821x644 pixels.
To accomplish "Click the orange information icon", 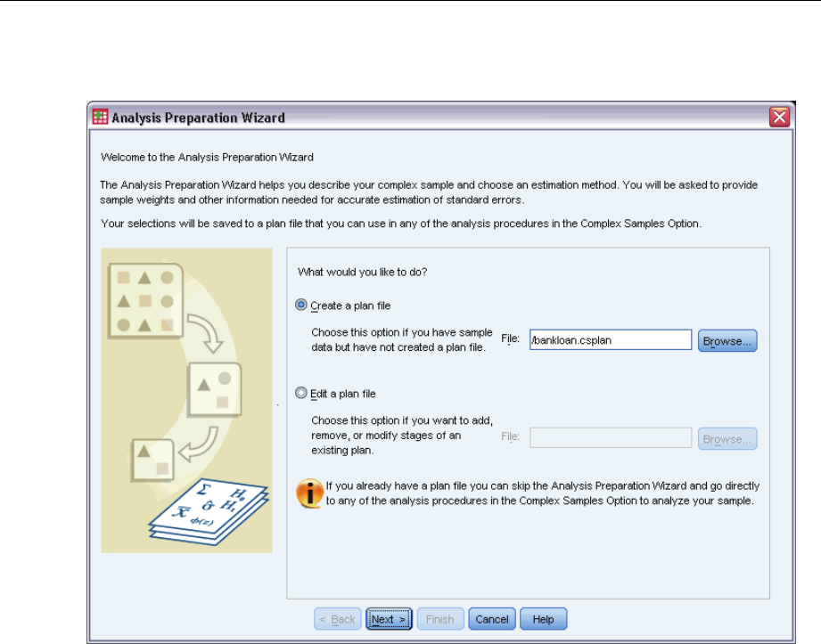I will [x=309, y=493].
